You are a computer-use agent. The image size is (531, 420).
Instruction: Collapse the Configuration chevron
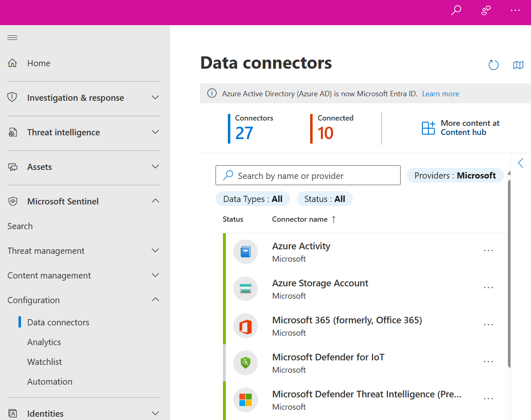(155, 299)
